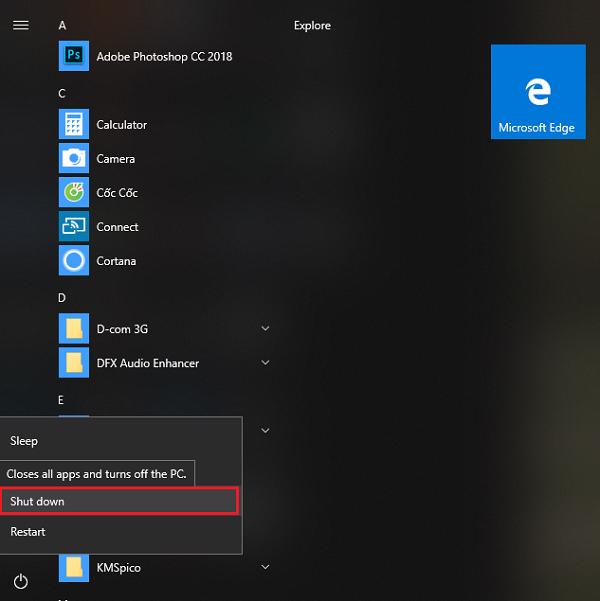The width and height of the screenshot is (600, 601).
Task: Start the Camera app
Action: coord(115,159)
